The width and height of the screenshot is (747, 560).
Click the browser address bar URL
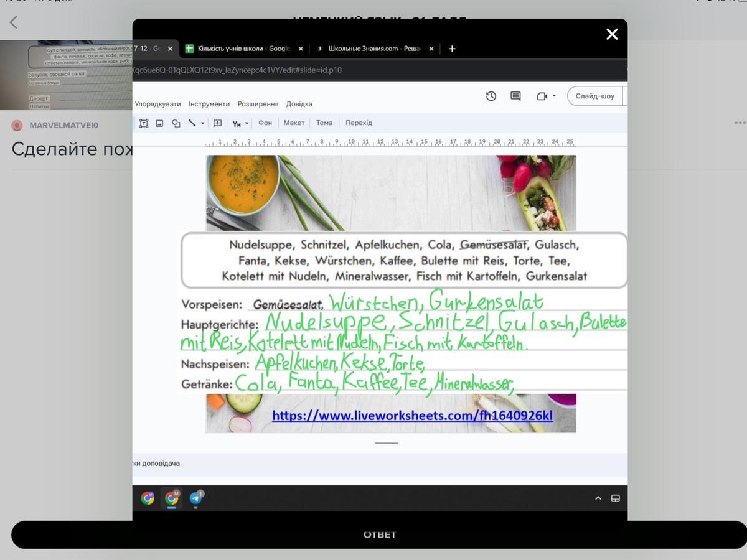coord(237,70)
